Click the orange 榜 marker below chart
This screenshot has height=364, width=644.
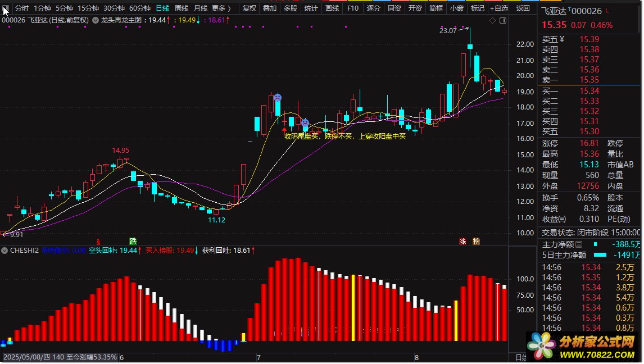477,242
